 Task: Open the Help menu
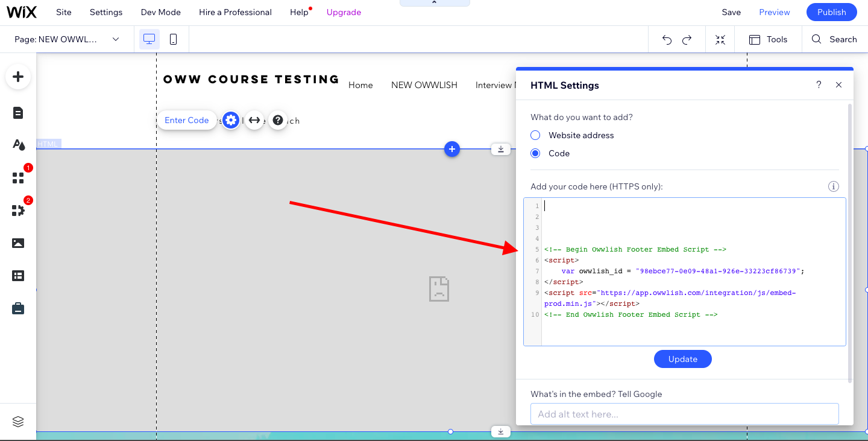299,12
